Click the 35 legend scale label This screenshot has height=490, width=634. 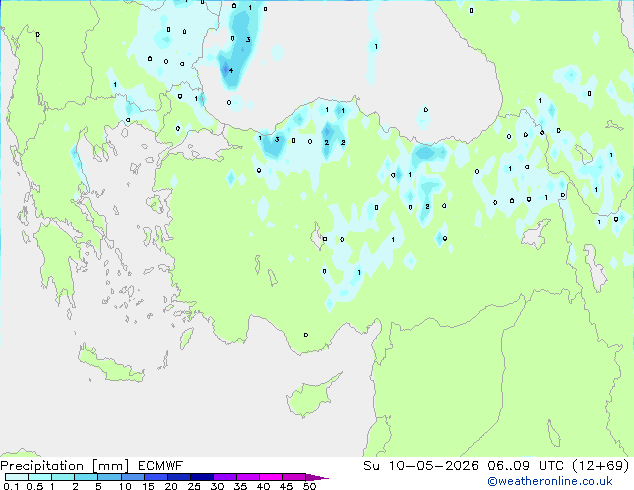240,486
